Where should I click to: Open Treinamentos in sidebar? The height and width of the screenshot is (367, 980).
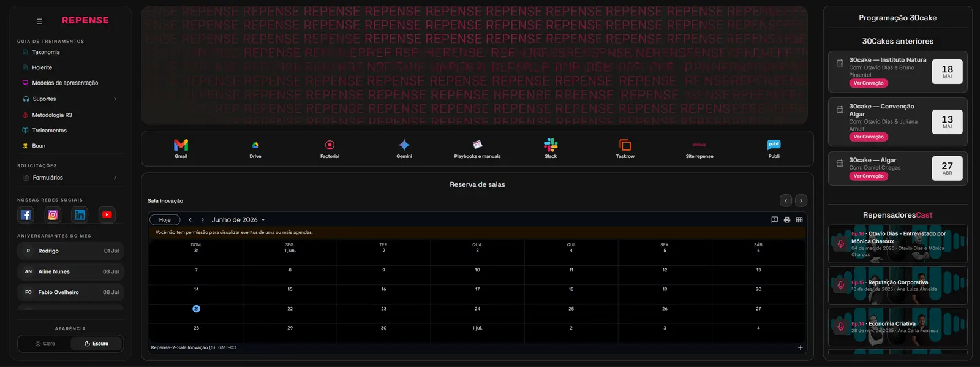tap(49, 131)
